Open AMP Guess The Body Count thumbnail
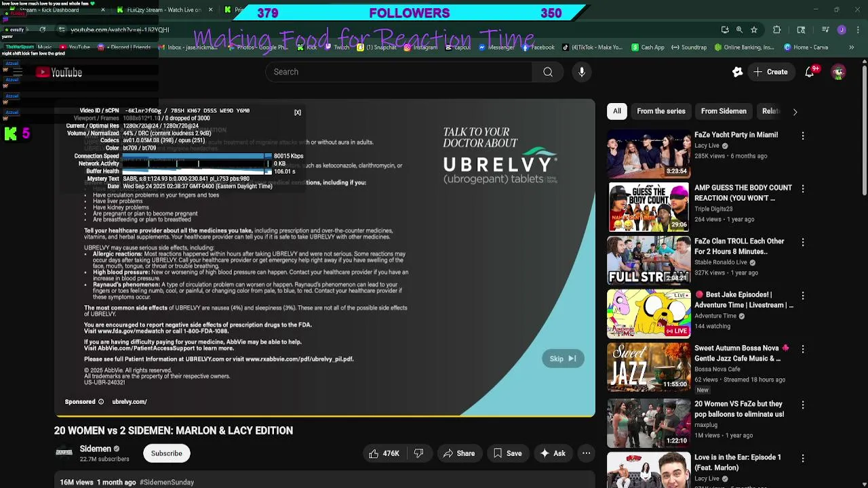This screenshot has width=868, height=488. pyautogui.click(x=648, y=207)
